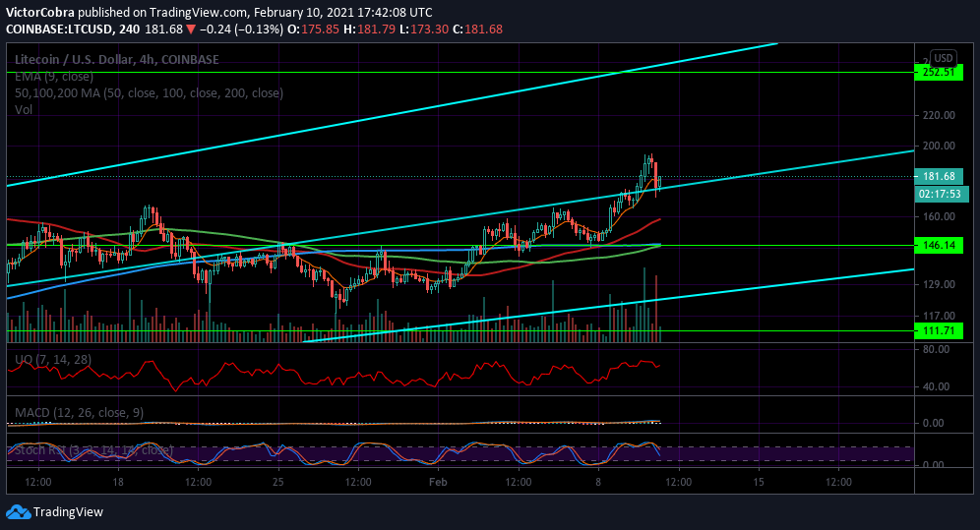
Task: Click the L:173.30 low price value
Action: [x=424, y=29]
